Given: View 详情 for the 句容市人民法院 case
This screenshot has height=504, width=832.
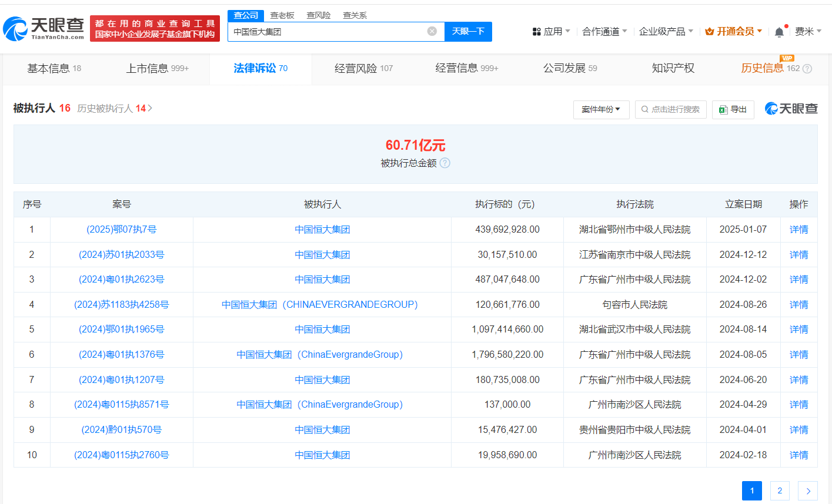Looking at the screenshot, I should tap(798, 305).
